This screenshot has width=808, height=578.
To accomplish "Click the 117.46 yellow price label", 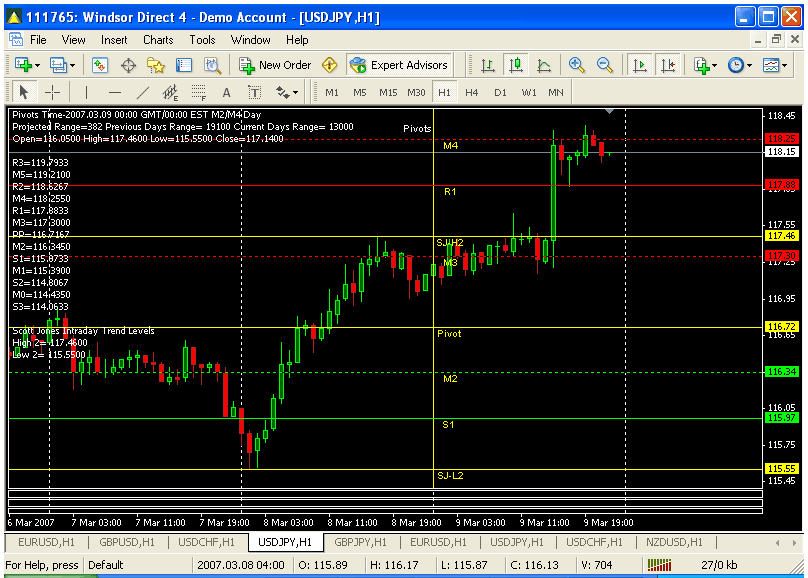I will click(x=781, y=236).
